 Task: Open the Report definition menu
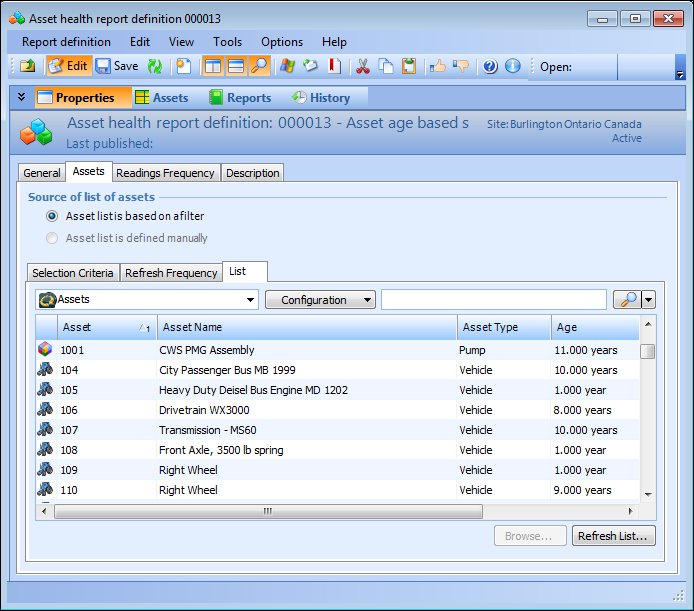pos(66,42)
